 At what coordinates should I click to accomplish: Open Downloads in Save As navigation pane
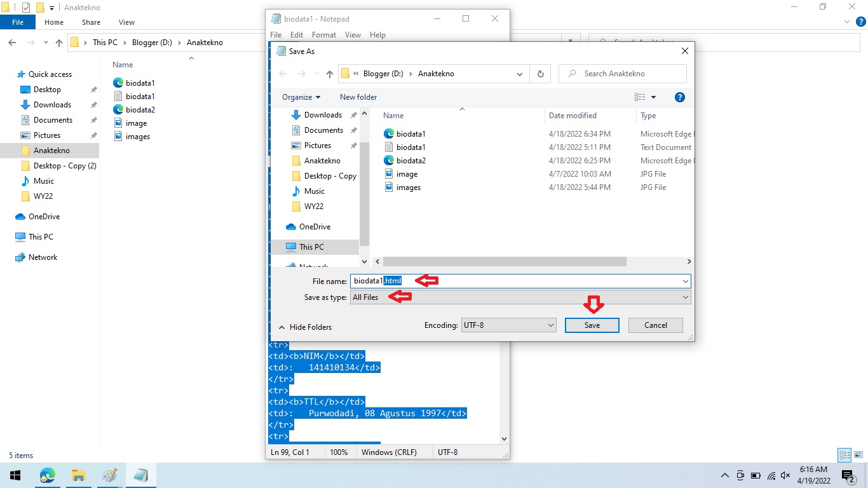(x=316, y=115)
